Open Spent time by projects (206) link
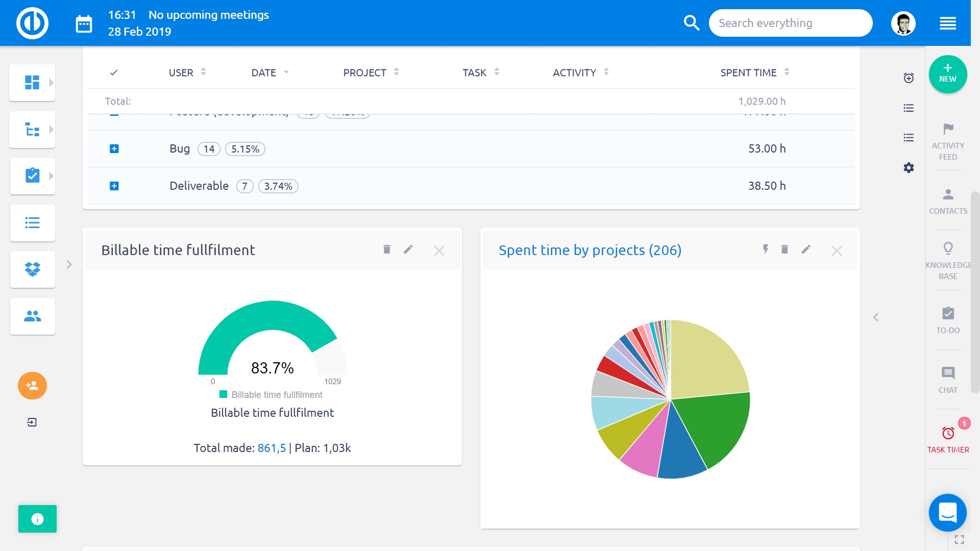 click(590, 250)
